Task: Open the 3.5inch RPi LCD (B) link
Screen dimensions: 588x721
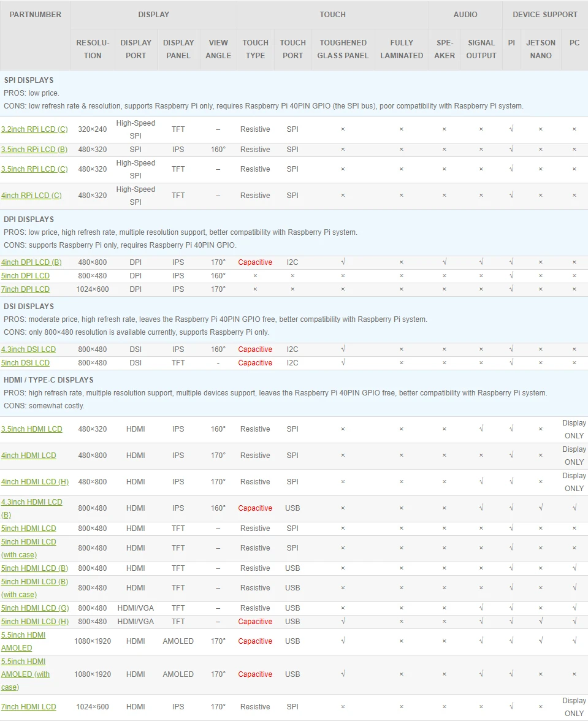Action: 34,150
